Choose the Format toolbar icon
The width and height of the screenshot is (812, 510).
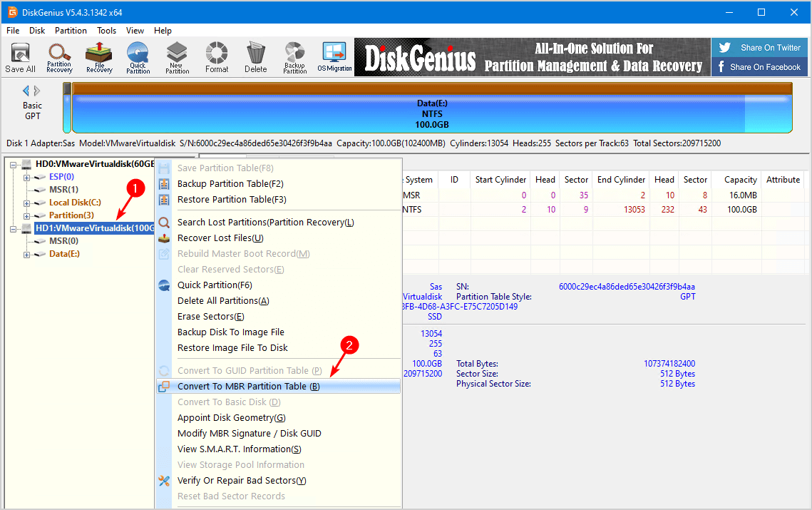[217, 58]
